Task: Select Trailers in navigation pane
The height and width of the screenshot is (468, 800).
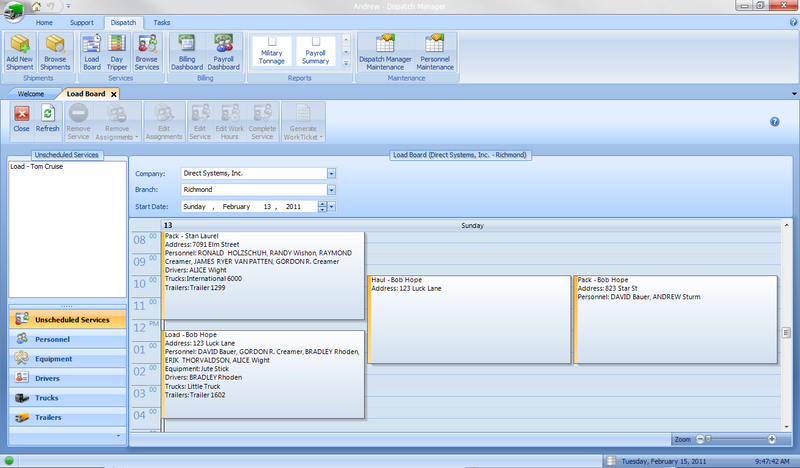Action: [x=67, y=417]
